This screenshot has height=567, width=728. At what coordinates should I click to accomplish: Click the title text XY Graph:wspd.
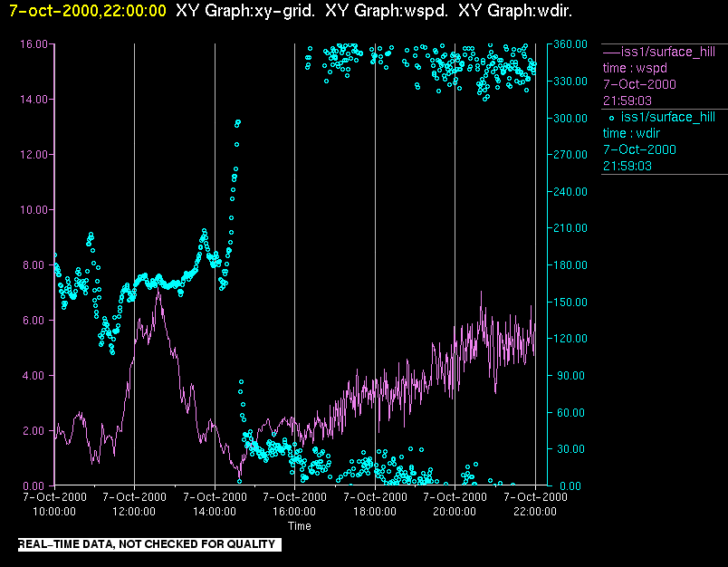pos(387,11)
